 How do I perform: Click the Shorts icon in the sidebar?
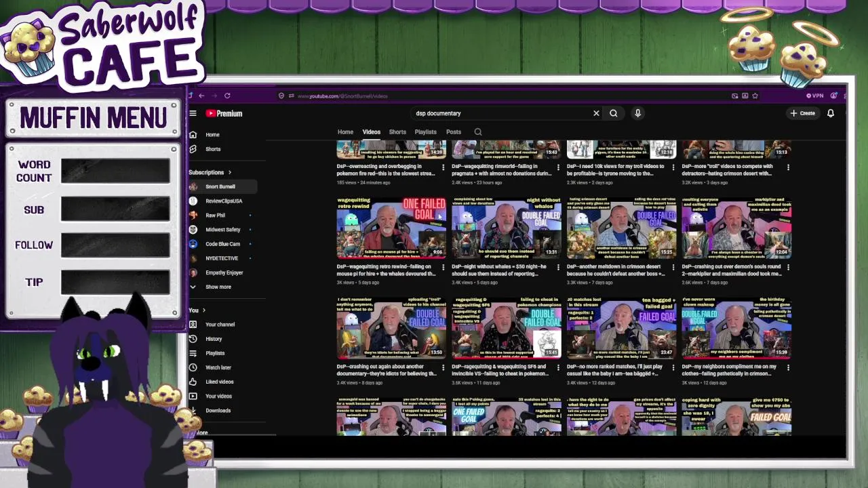pos(193,148)
